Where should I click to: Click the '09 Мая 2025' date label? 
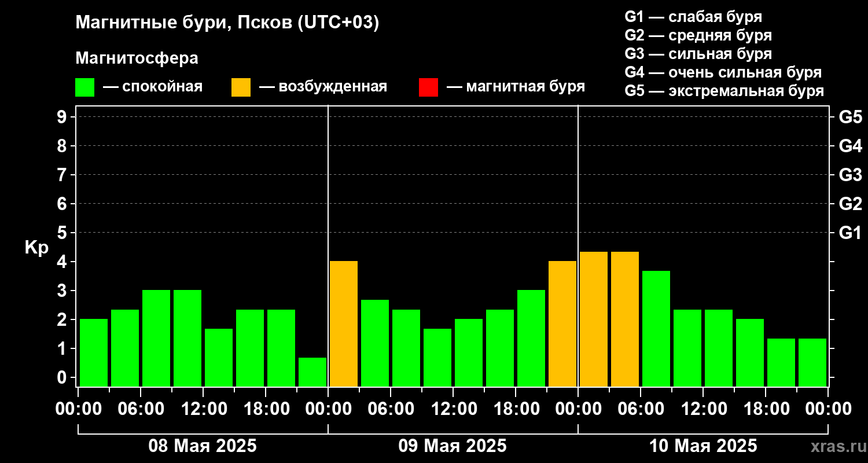pyautogui.click(x=453, y=446)
